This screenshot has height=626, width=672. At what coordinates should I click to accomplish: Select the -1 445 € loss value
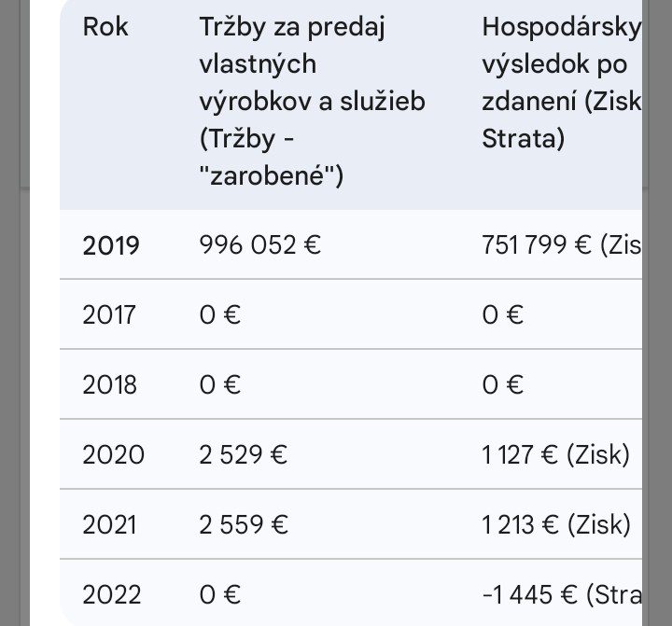pos(561,594)
